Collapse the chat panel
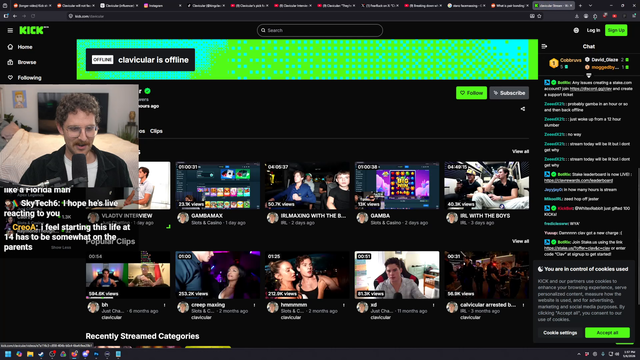 pyautogui.click(x=544, y=47)
